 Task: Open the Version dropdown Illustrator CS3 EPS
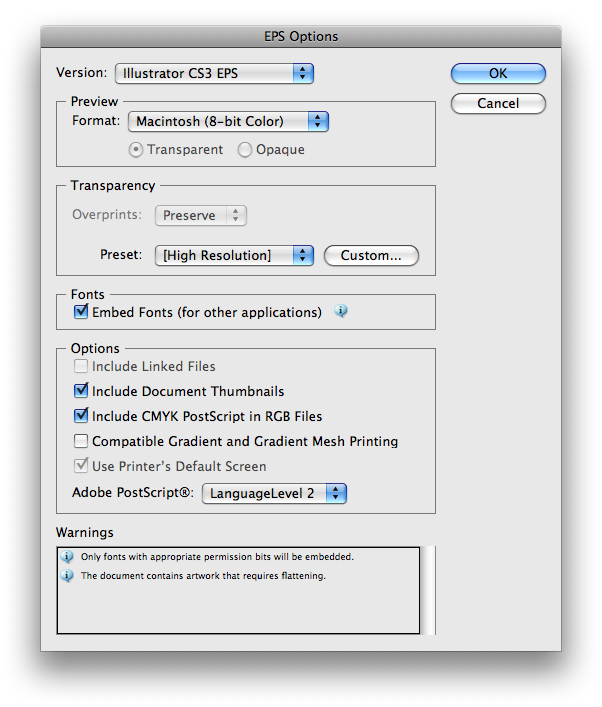point(214,73)
